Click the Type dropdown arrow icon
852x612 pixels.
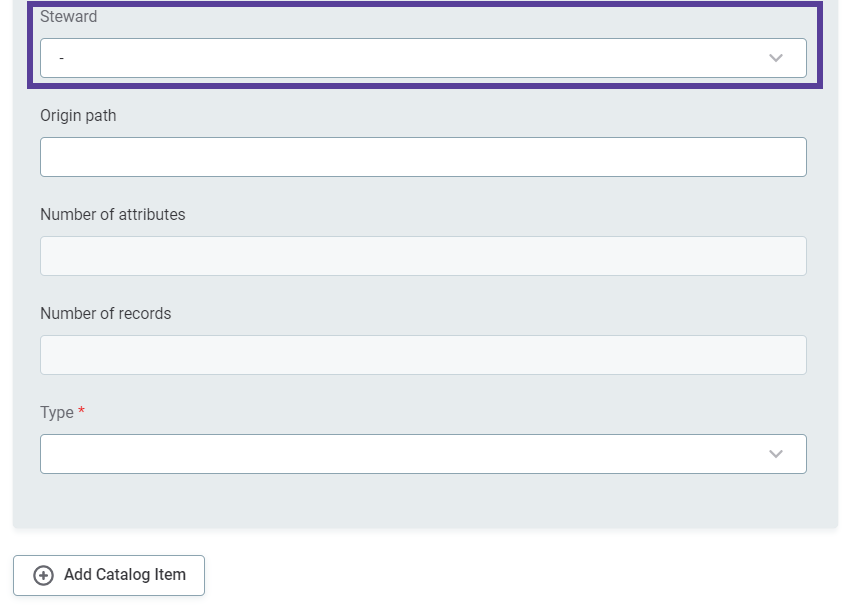[x=776, y=453]
